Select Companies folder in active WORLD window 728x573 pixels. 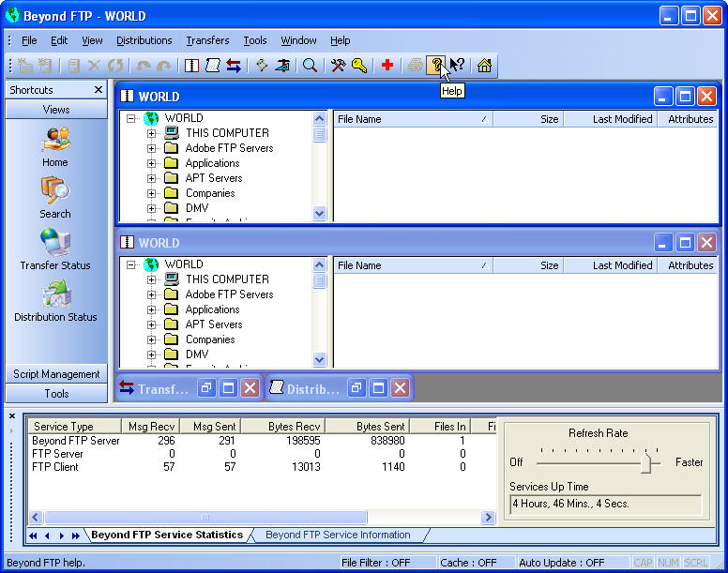[210, 193]
